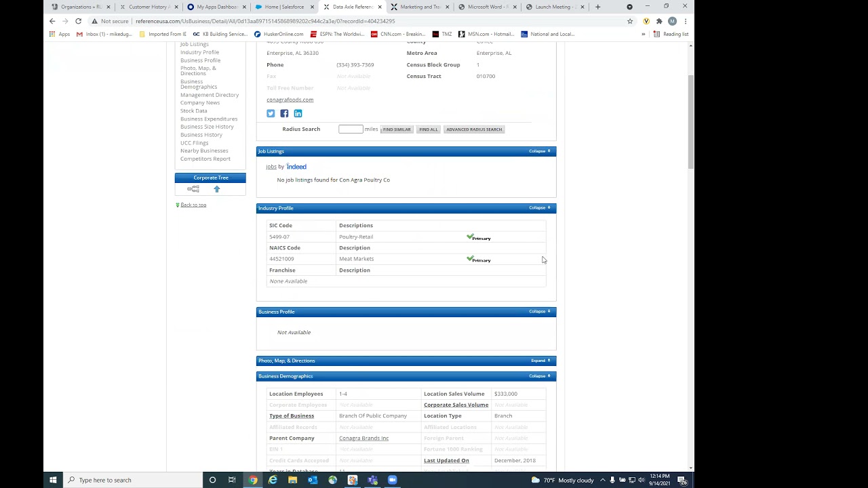Click the Type of Business label link
The image size is (868, 488).
coord(292,415)
